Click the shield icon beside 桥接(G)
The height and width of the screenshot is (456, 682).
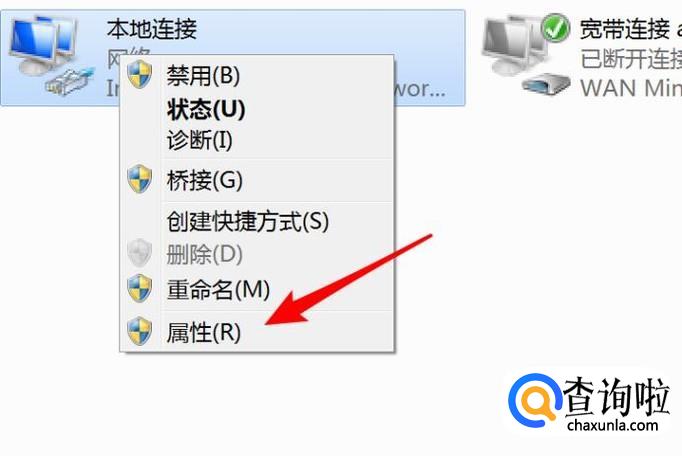(x=140, y=179)
